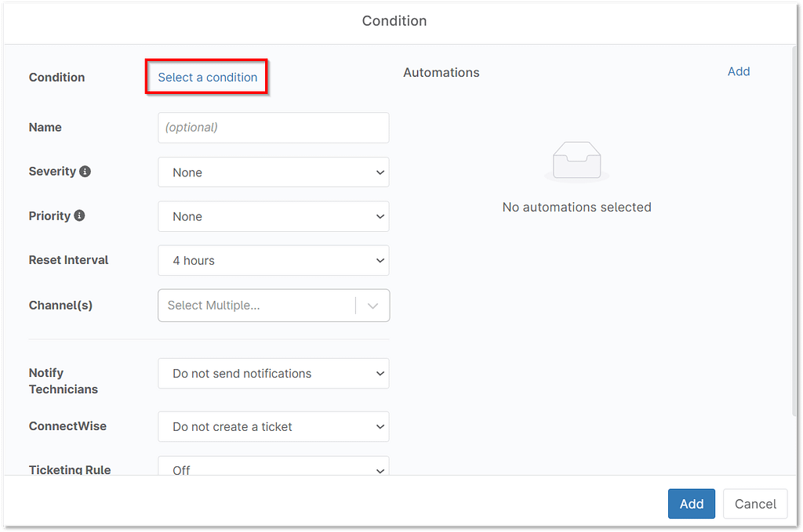
Task: Click the Severity info icon
Action: click(86, 172)
